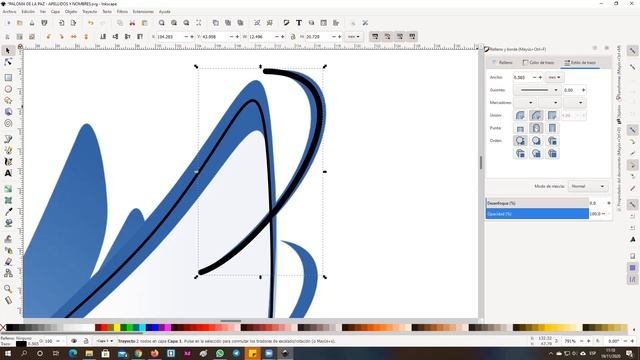Select the Calligraphy tool

pos(8,162)
